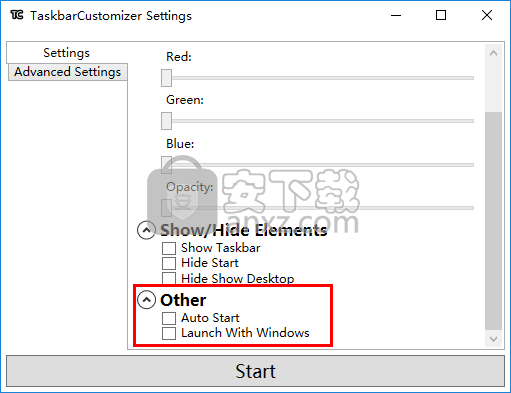The width and height of the screenshot is (511, 393).
Task: Click the big Start button
Action: (x=255, y=371)
